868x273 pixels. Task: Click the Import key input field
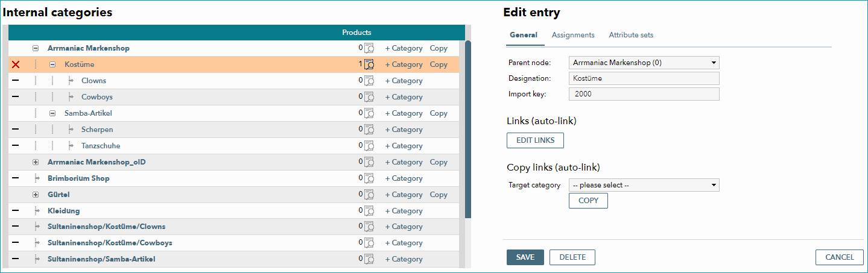[x=644, y=94]
